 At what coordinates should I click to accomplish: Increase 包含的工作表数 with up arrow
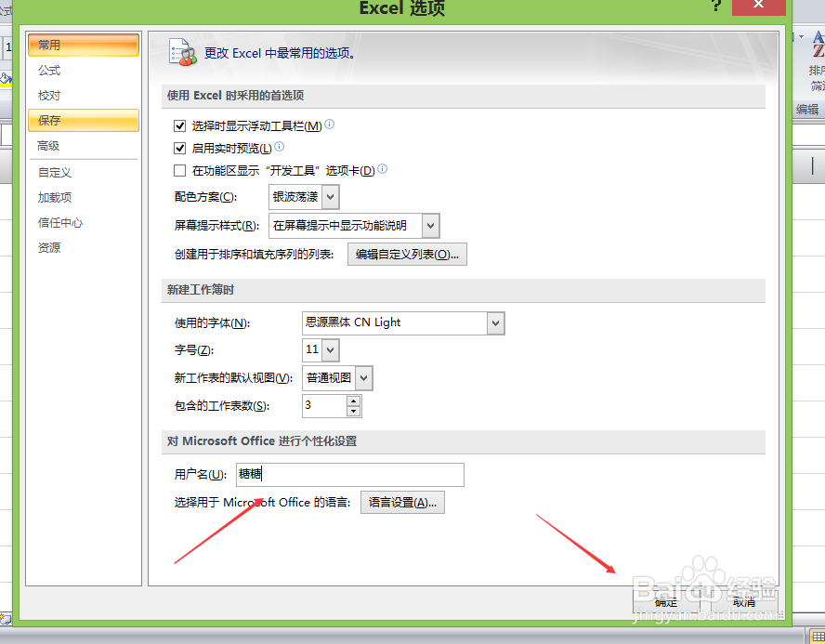(x=354, y=401)
